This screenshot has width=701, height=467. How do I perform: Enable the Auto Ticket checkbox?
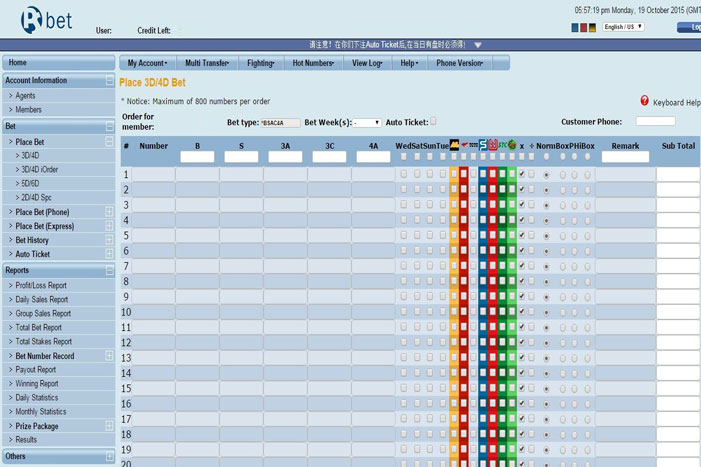point(433,121)
